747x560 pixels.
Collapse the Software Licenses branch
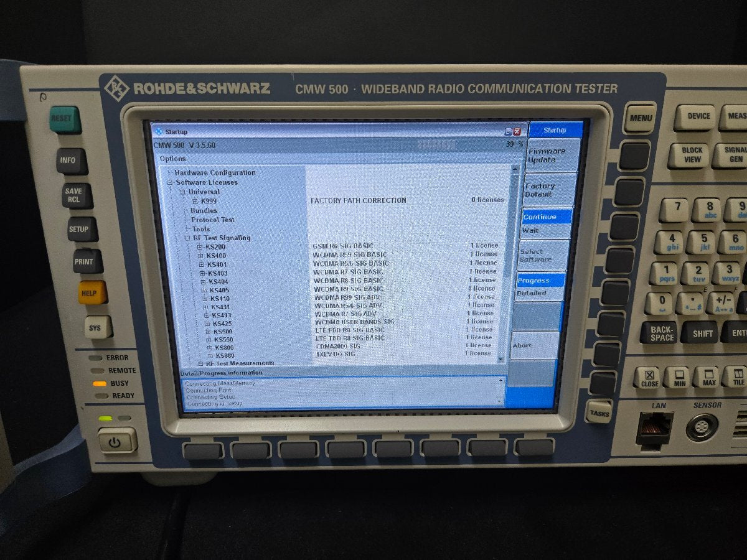coord(170,182)
